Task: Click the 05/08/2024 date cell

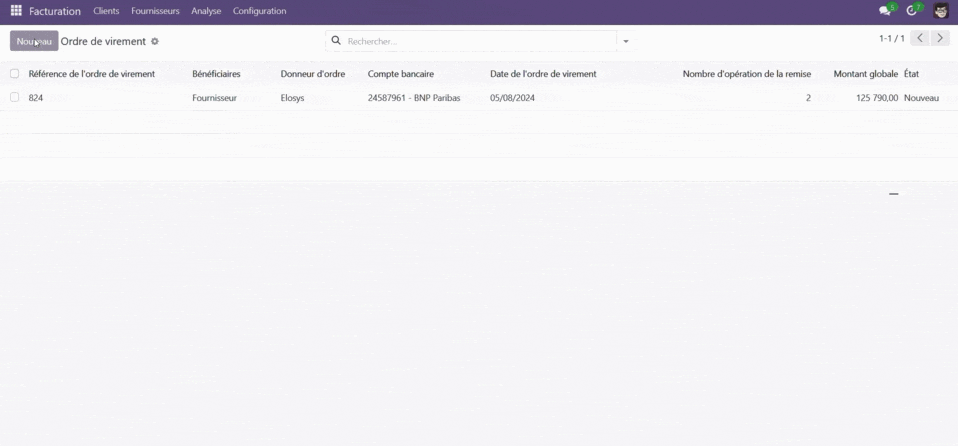Action: point(513,97)
